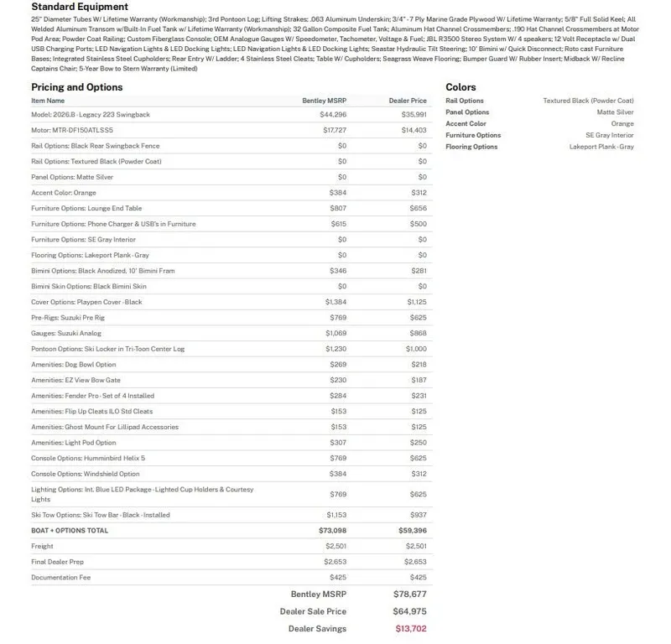Select the Ski Tow Bar row
671x644 pixels.
[x=101, y=515]
